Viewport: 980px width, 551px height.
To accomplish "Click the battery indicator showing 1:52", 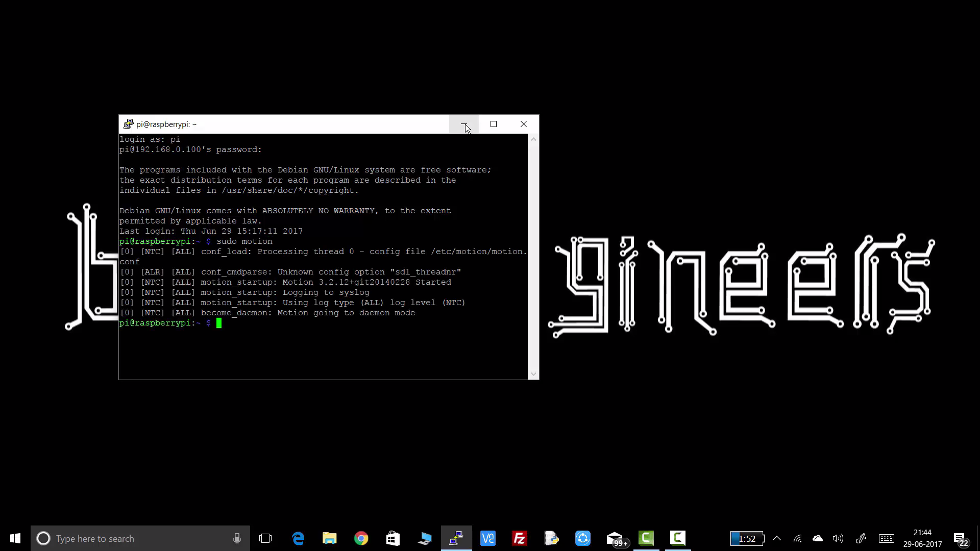I will tap(747, 538).
